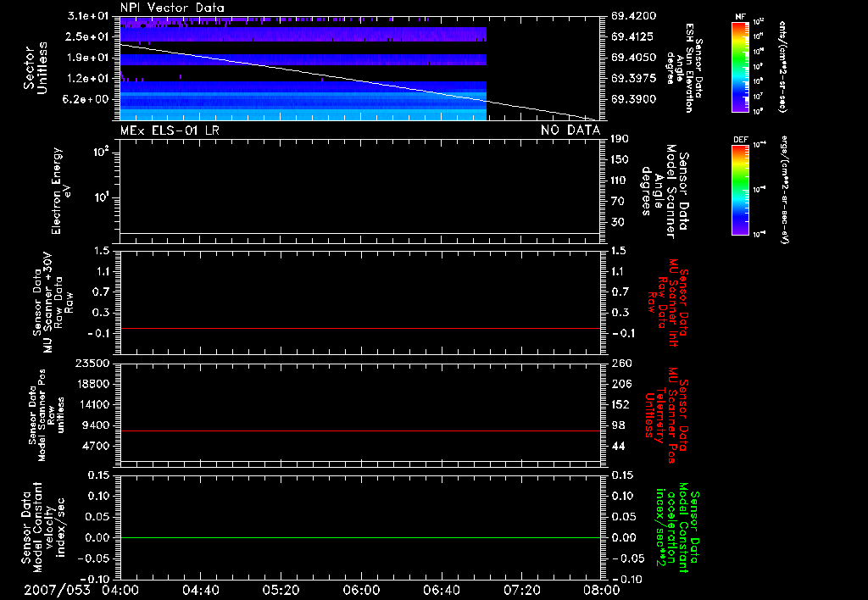Click the 150 scanner angle tick
Screen dimensions: 868x600
620,160
